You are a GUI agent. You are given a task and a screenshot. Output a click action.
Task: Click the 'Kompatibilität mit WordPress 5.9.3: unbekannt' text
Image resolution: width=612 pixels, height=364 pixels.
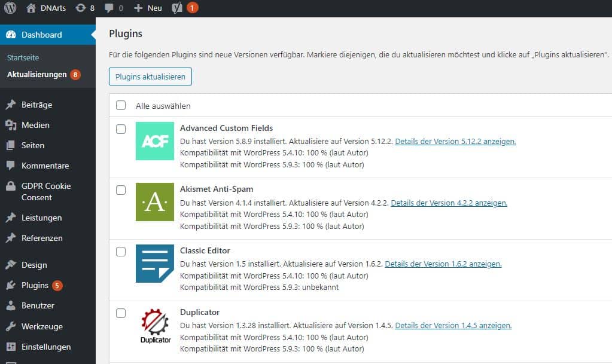pos(259,287)
